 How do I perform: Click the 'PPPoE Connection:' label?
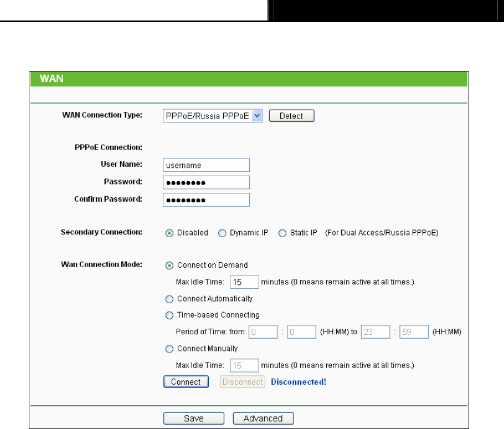pyautogui.click(x=109, y=147)
